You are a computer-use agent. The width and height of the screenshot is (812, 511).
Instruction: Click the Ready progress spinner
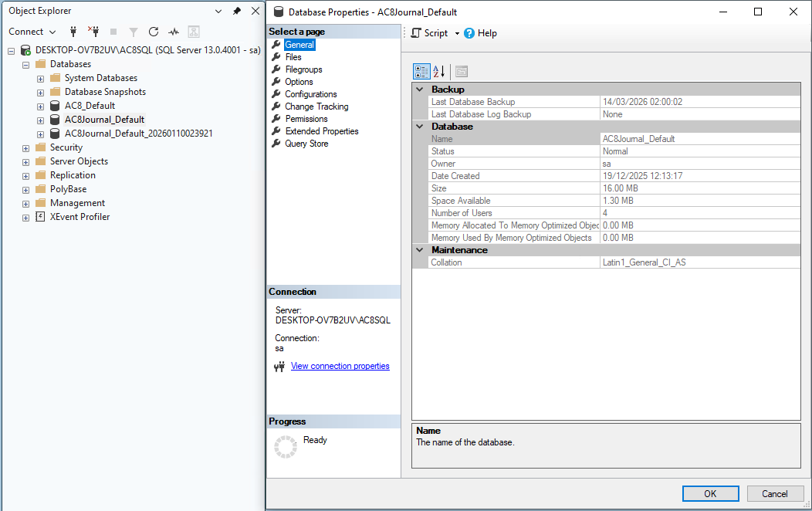pyautogui.click(x=286, y=447)
